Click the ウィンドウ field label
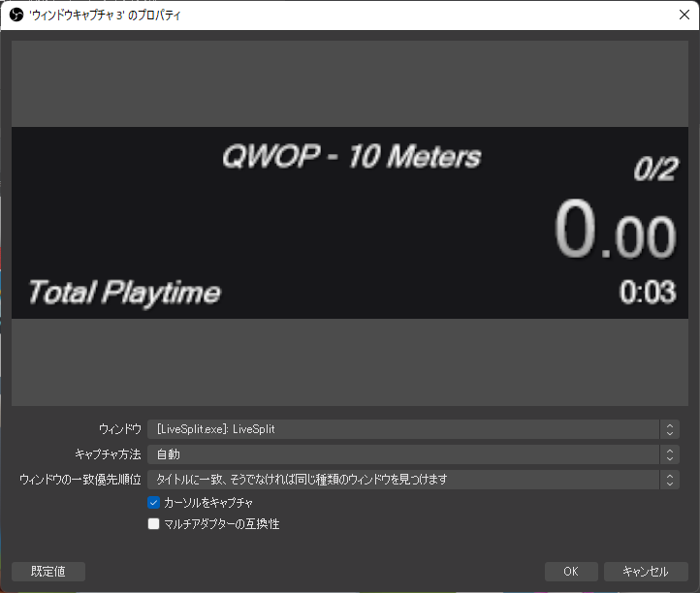Image resolution: width=700 pixels, height=593 pixels. click(119, 429)
